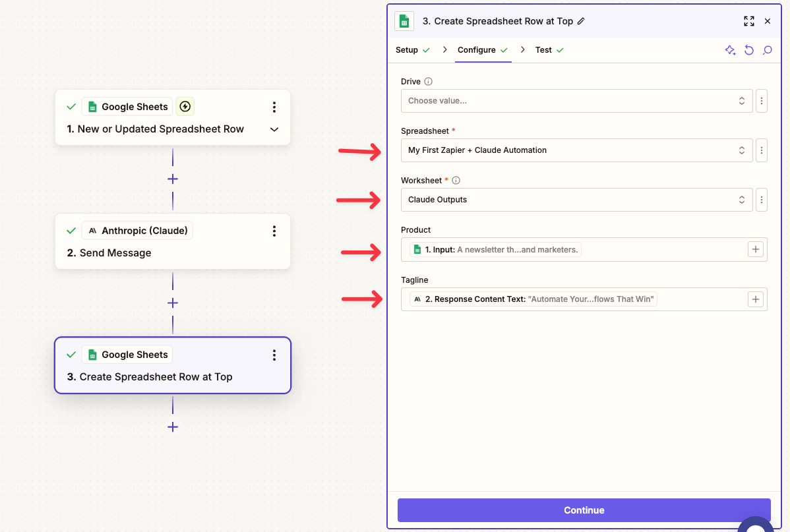Expand step 1 card with chevron arrow
Screen dimensions: 790x532
pos(274,129)
